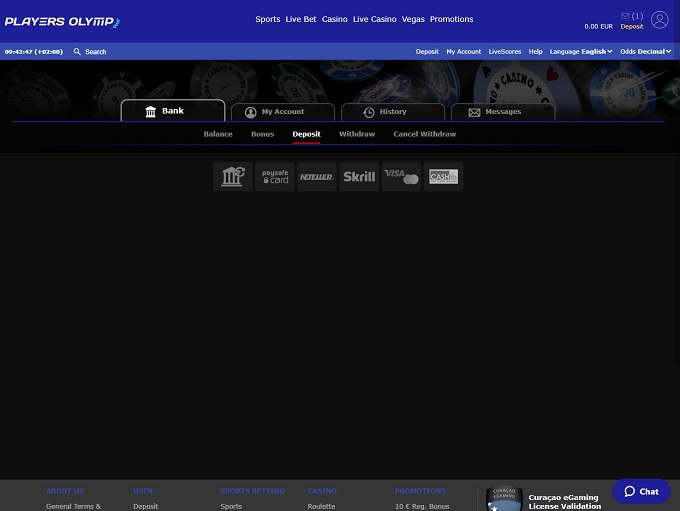The height and width of the screenshot is (511, 680).
Task: Select bank transfer payment method icon
Action: pyautogui.click(x=233, y=177)
